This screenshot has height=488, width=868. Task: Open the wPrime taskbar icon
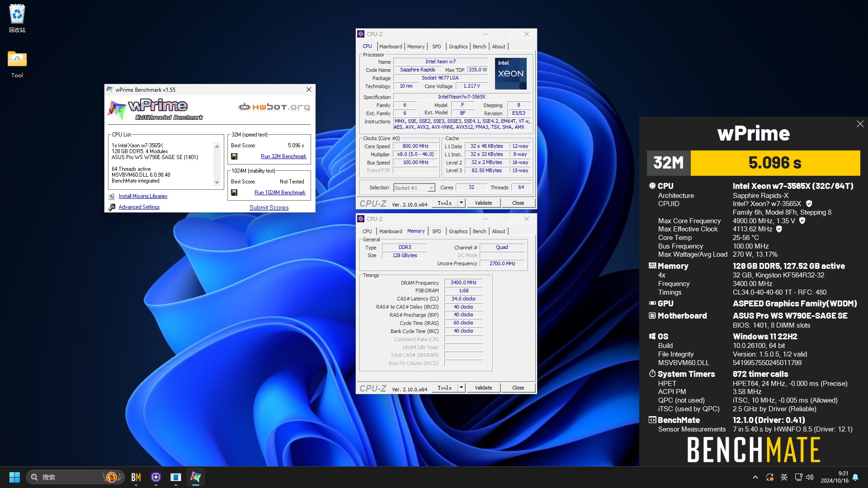(195, 477)
